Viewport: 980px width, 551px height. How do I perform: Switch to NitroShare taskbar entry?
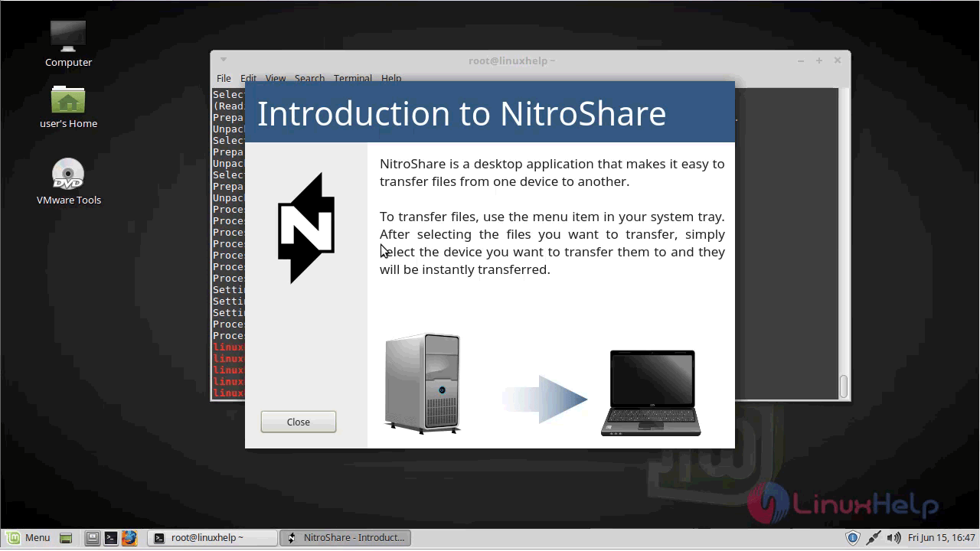pyautogui.click(x=345, y=538)
